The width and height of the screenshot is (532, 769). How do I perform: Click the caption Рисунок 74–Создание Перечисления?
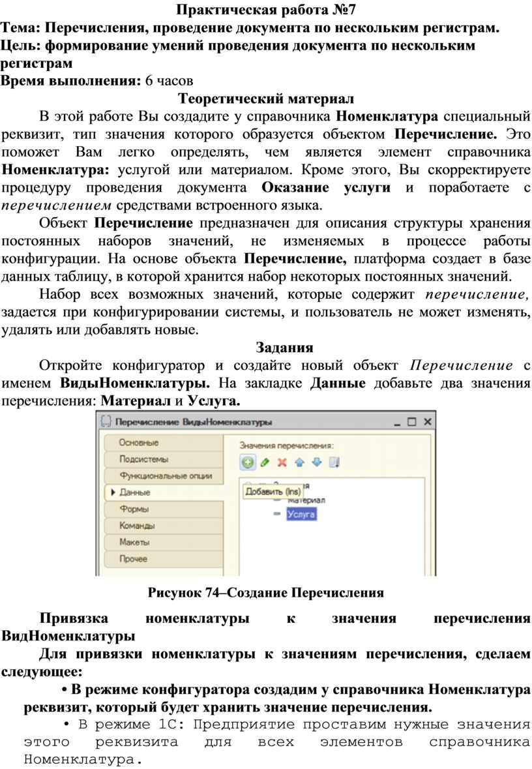pyautogui.click(x=266, y=592)
